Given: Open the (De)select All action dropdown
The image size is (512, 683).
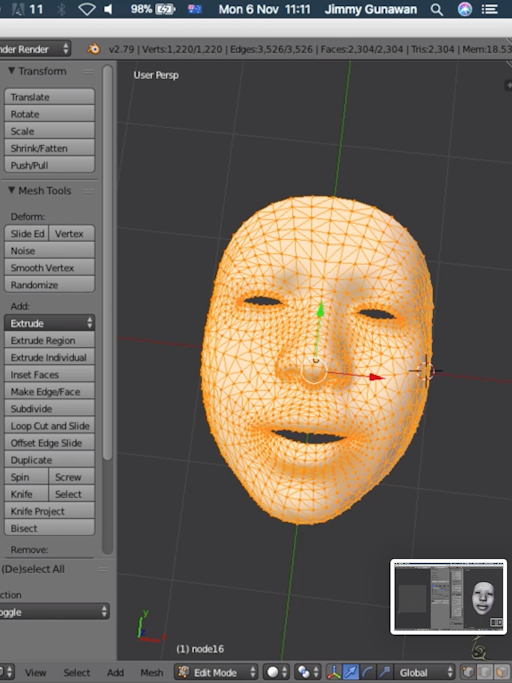Looking at the screenshot, I should pyautogui.click(x=54, y=612).
